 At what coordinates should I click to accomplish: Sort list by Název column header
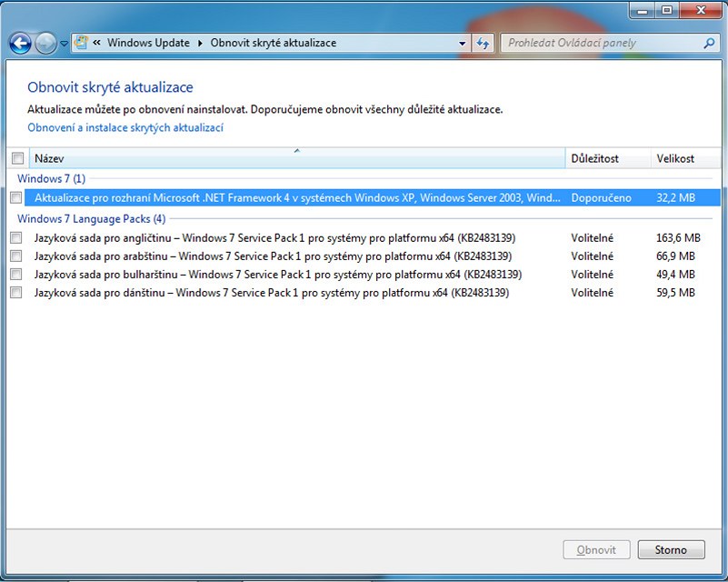296,158
